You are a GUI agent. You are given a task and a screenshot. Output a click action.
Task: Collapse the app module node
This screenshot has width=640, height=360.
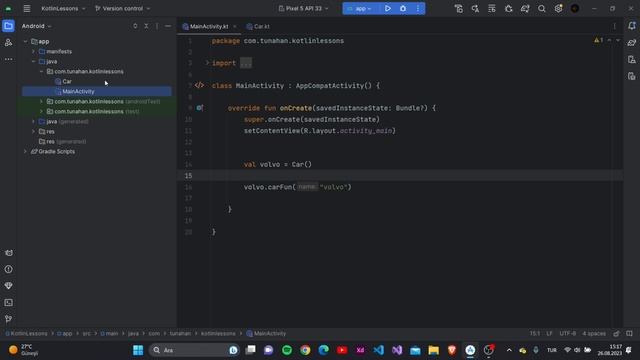[25, 41]
